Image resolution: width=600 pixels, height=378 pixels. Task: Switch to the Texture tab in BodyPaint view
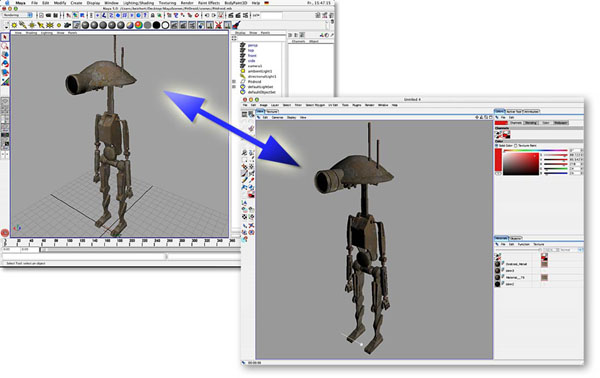pyautogui.click(x=272, y=111)
